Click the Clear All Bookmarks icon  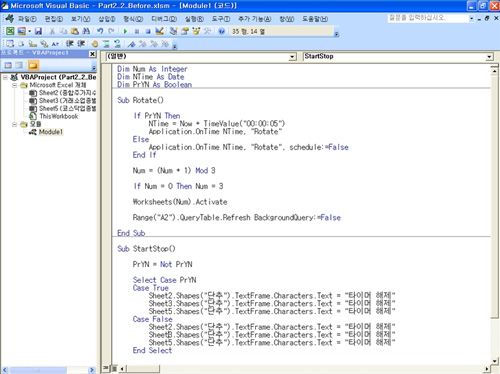coord(165,44)
